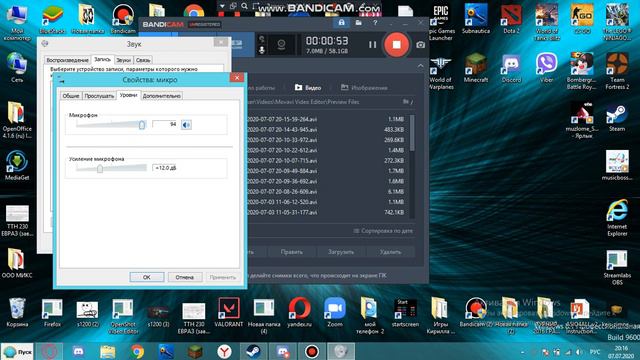Image resolution: width=640 pixels, height=360 pixels.
Task: Open the Zoom desktop shortcut
Action: tap(335, 313)
